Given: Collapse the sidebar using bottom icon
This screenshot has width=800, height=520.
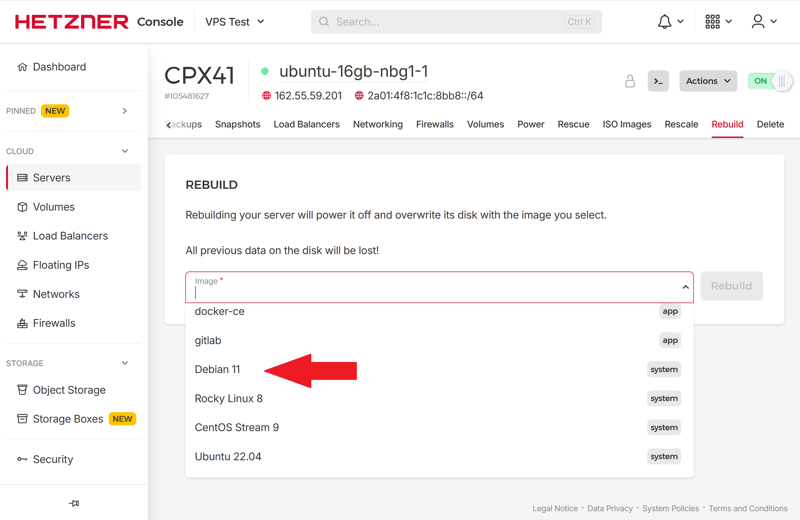Looking at the screenshot, I should pos(74,503).
